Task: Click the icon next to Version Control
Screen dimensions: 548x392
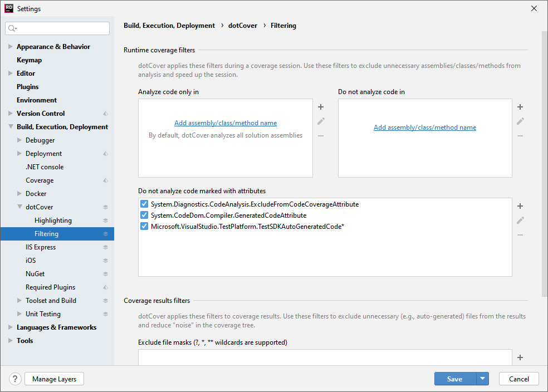Action: (x=105, y=114)
